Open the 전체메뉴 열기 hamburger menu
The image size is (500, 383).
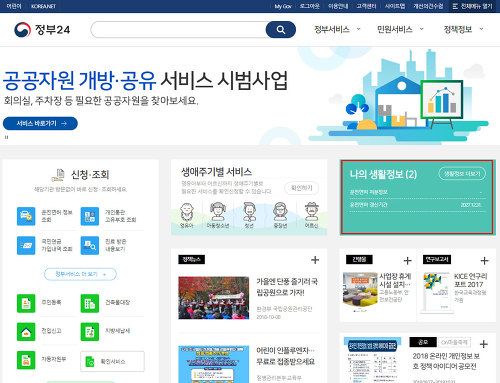click(472, 6)
